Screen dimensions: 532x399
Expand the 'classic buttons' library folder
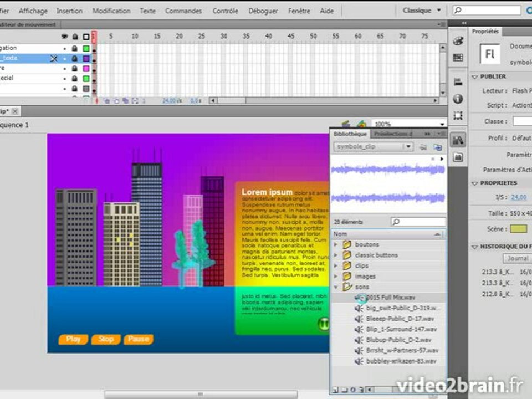click(x=336, y=255)
